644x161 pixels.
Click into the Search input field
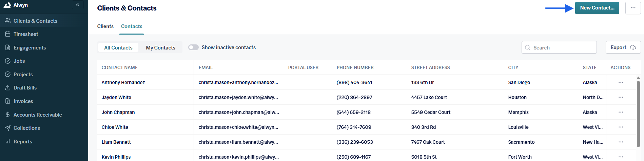pyautogui.click(x=559, y=47)
